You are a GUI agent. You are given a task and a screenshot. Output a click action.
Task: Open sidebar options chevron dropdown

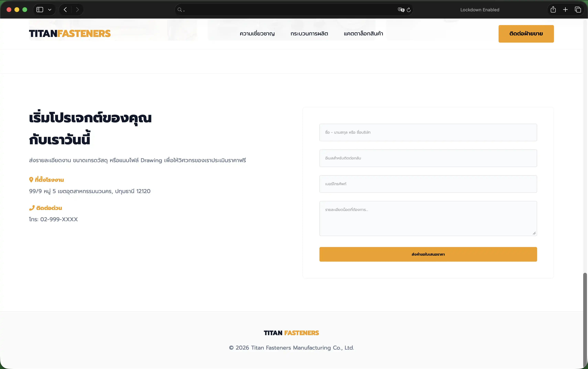click(x=50, y=10)
